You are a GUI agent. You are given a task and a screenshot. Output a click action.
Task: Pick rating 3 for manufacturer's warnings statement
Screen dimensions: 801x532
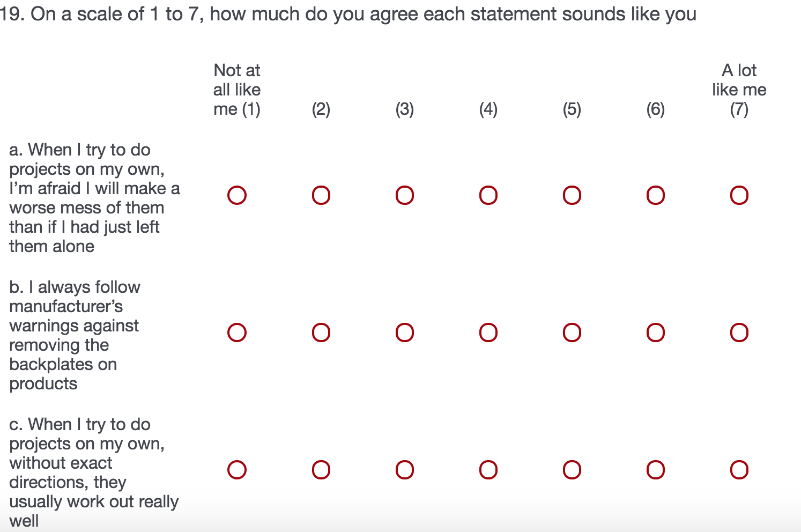click(405, 332)
